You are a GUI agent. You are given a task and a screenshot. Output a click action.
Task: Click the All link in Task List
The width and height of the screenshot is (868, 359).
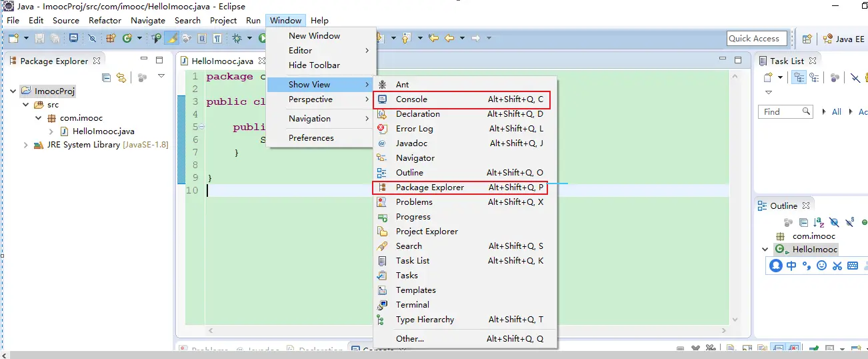(x=836, y=112)
